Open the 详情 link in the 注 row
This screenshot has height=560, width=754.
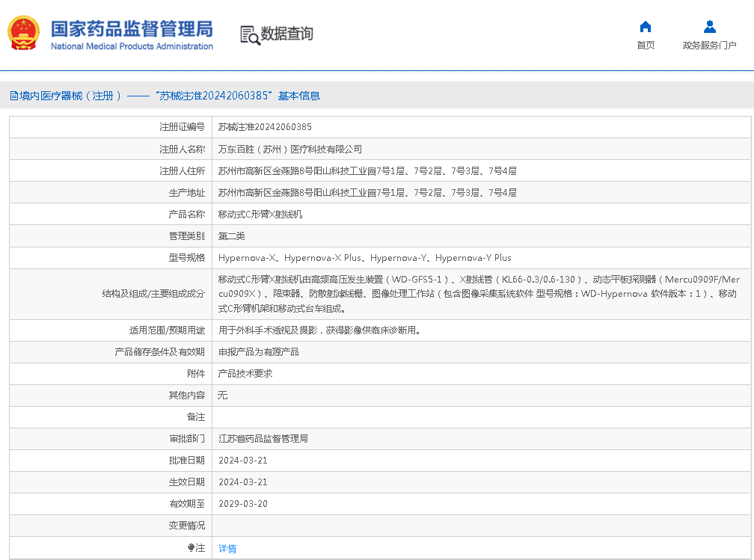pos(227,548)
